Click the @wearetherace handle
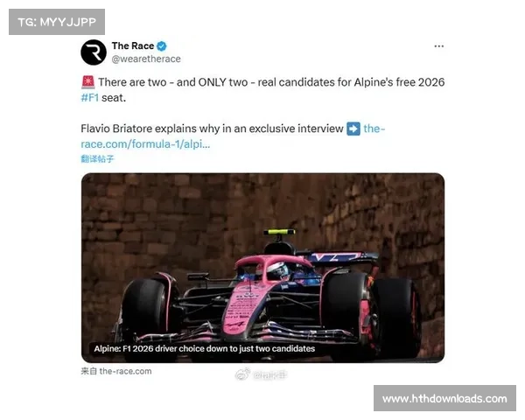Image resolution: width=525 pixels, height=420 pixels. pyautogui.click(x=146, y=59)
